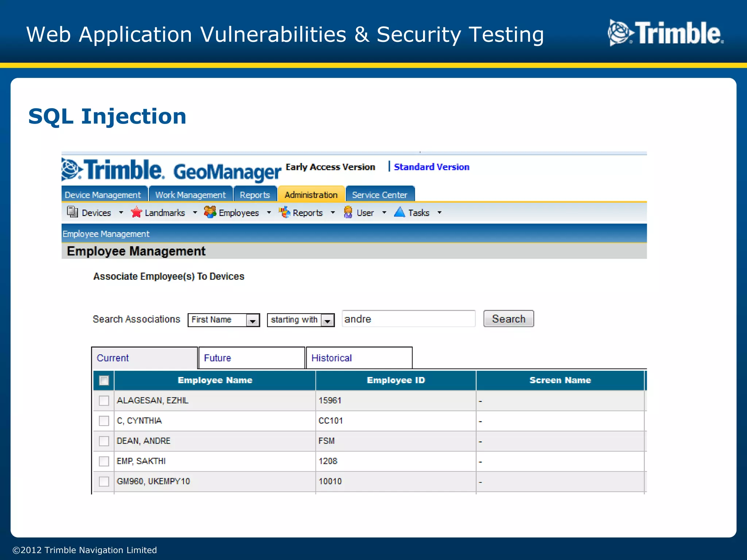Click the Employee ID cell '1208'
This screenshot has width=747, height=560.
pyautogui.click(x=328, y=461)
